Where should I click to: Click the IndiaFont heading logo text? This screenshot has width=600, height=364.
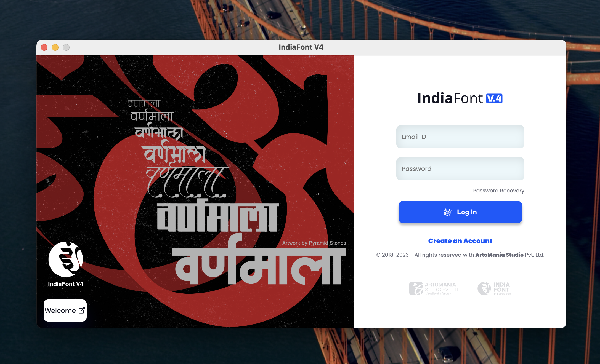point(450,98)
